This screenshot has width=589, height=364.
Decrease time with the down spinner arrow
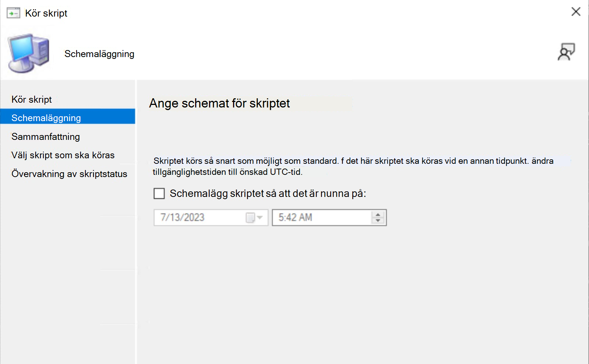click(378, 220)
